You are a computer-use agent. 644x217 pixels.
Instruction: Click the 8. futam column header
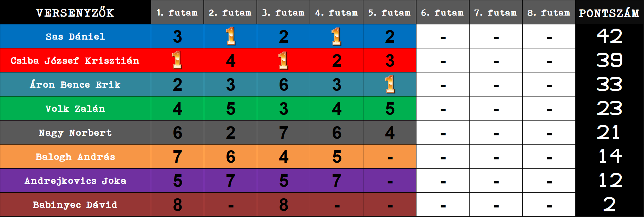(549, 12)
